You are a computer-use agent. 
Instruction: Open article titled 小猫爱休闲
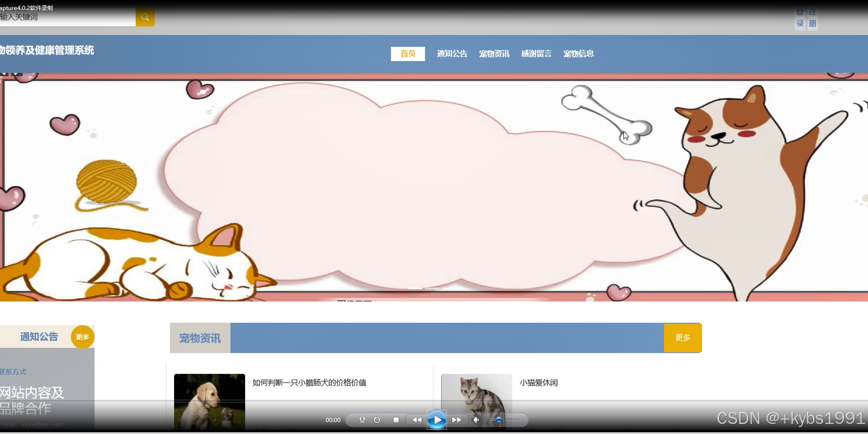coord(538,382)
